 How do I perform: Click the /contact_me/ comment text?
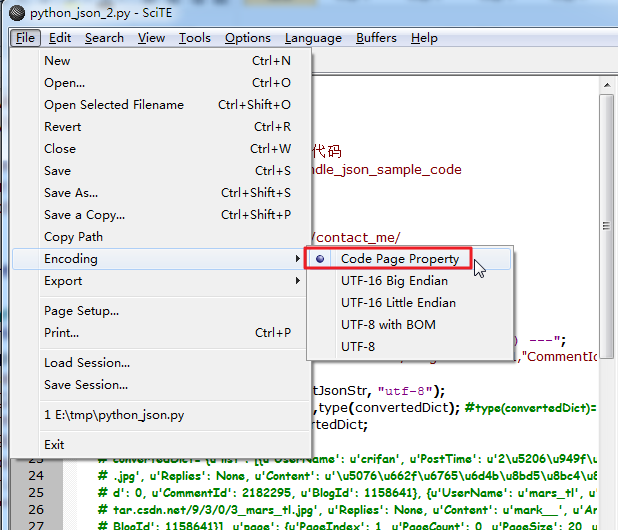point(356,238)
